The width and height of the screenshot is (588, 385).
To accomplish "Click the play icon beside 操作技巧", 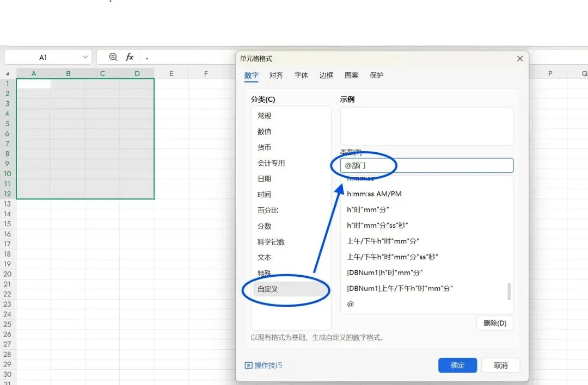I will pos(248,365).
